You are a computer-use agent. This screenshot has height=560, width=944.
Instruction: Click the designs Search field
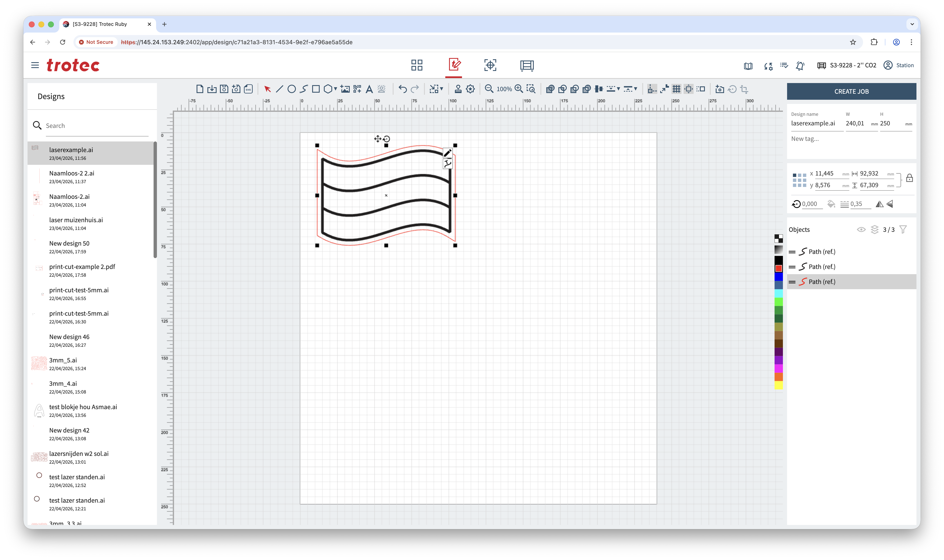97,126
